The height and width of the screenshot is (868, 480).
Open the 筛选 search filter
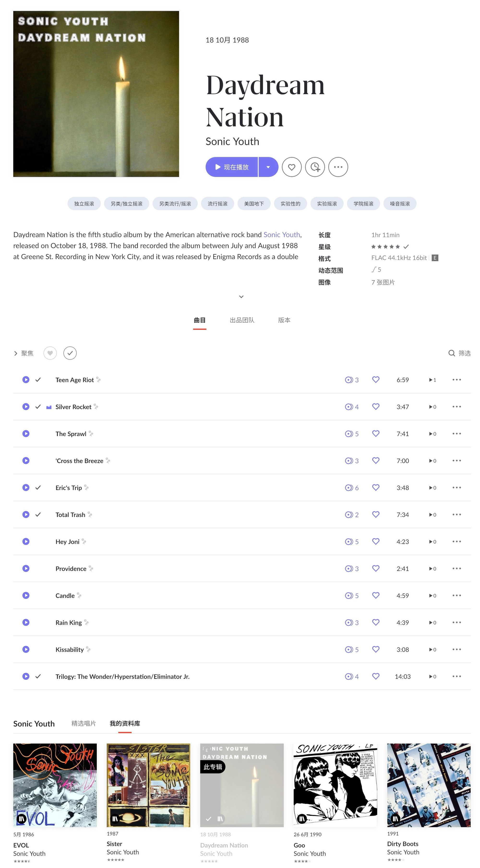tap(459, 353)
